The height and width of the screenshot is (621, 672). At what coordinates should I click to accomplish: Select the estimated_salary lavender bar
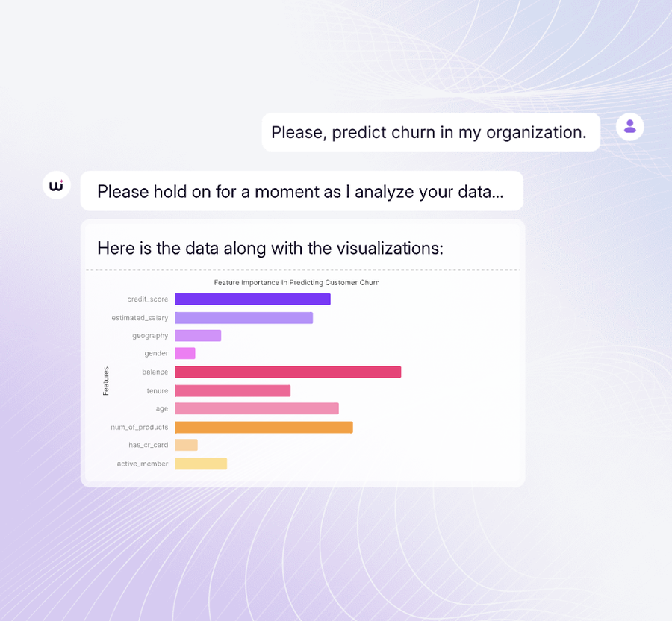(244, 318)
